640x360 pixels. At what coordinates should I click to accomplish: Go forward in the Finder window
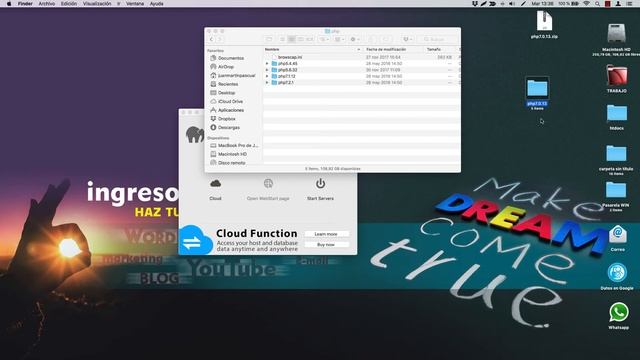pyautogui.click(x=220, y=39)
